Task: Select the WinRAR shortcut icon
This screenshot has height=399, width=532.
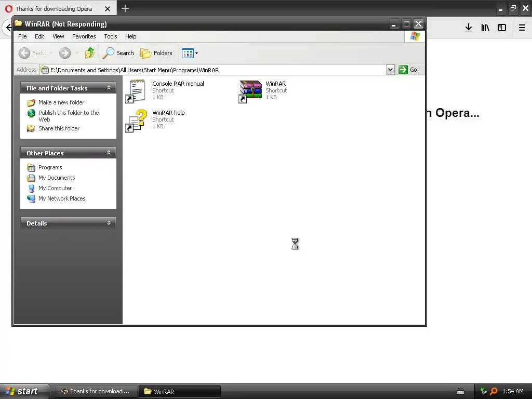Action: click(x=250, y=91)
